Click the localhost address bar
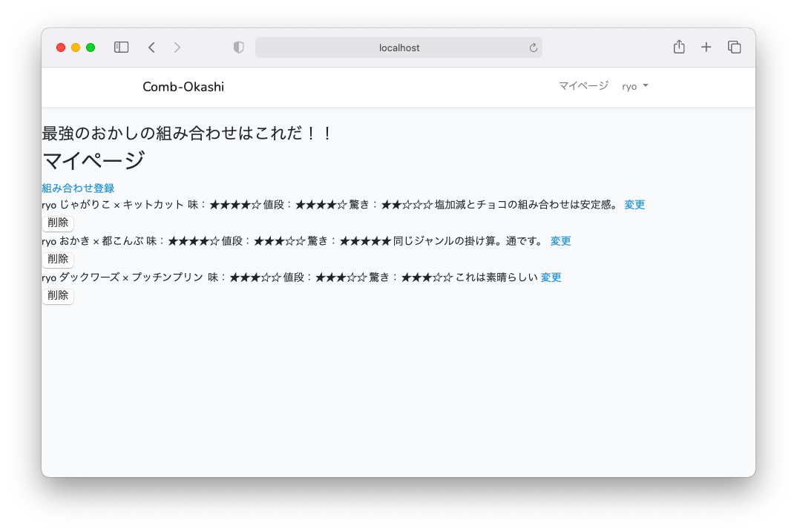This screenshot has height=532, width=797. 398,47
